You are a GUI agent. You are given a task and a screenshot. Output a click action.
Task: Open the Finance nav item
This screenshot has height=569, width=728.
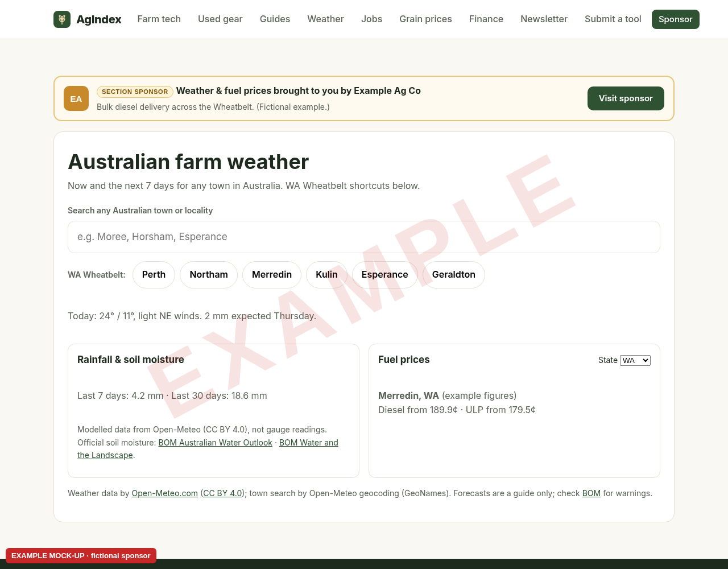click(x=486, y=19)
